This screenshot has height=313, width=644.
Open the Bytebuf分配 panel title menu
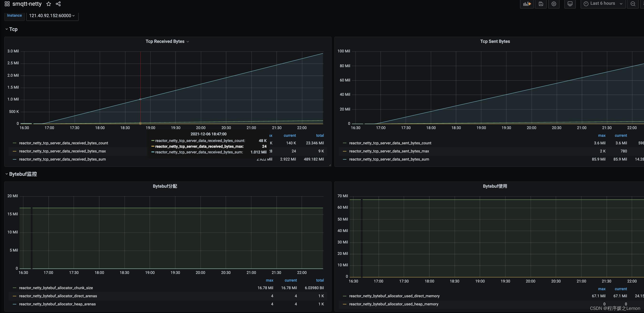(x=165, y=186)
